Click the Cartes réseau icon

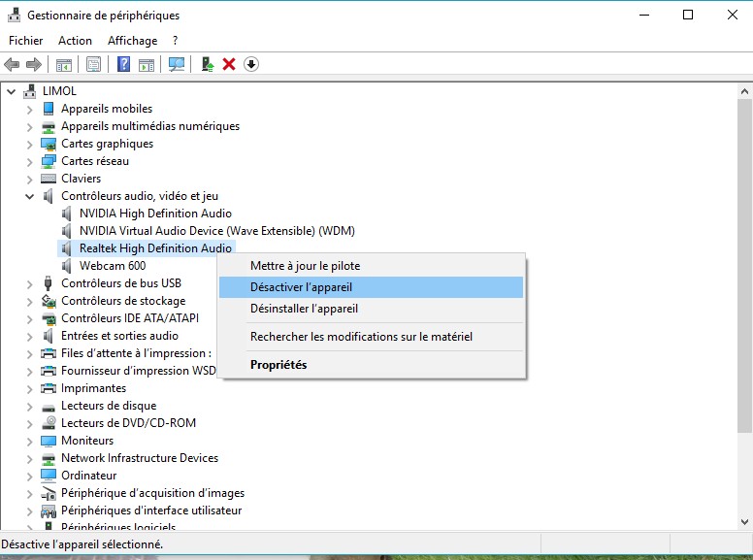(49, 161)
